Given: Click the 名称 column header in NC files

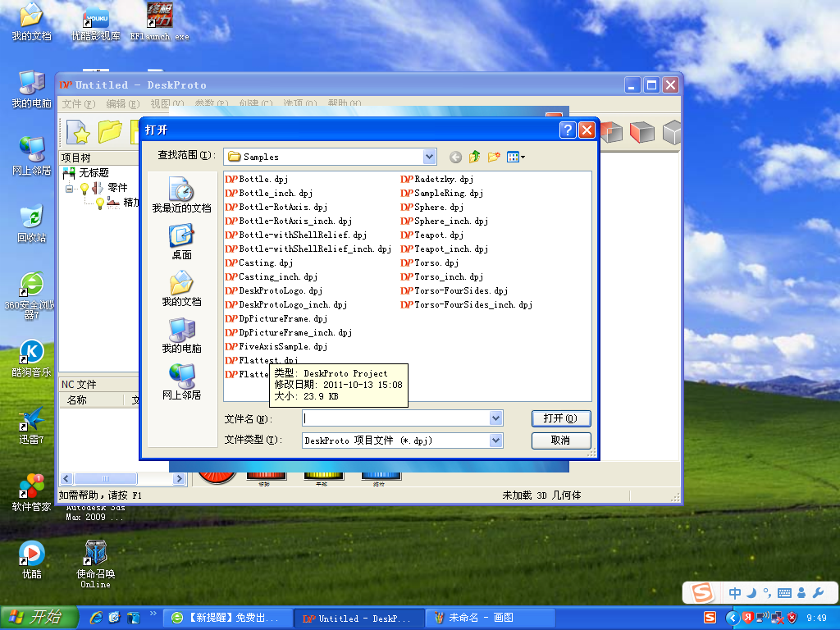Looking at the screenshot, I should [92, 399].
